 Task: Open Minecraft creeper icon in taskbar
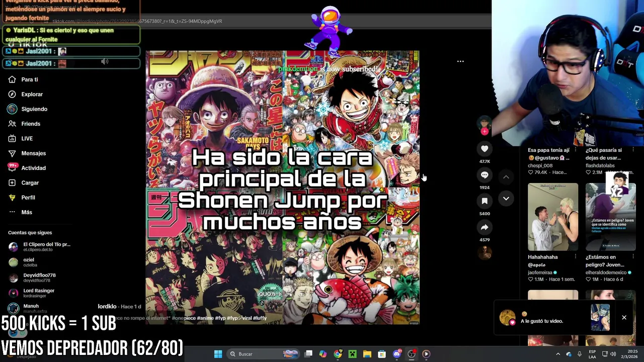pyautogui.click(x=352, y=354)
